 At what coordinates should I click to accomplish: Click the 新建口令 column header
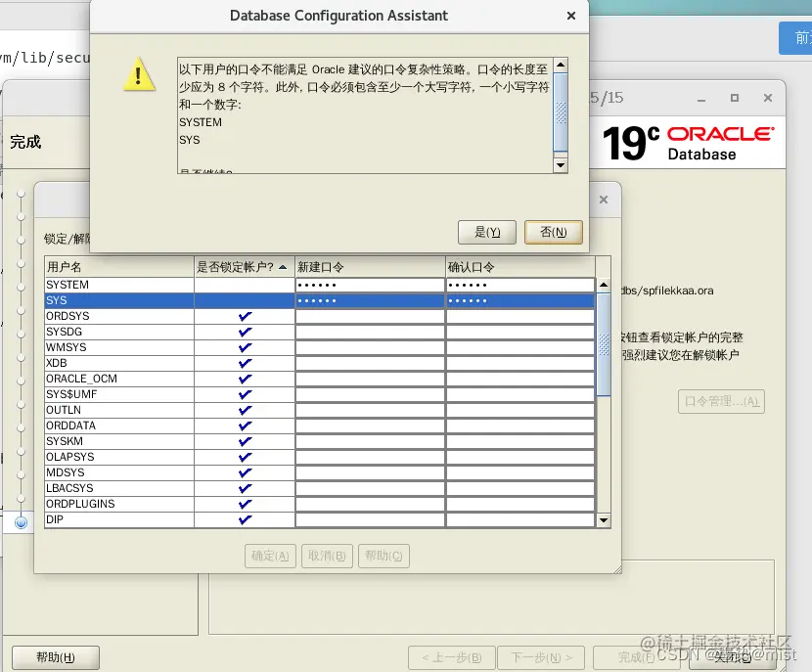pos(370,267)
